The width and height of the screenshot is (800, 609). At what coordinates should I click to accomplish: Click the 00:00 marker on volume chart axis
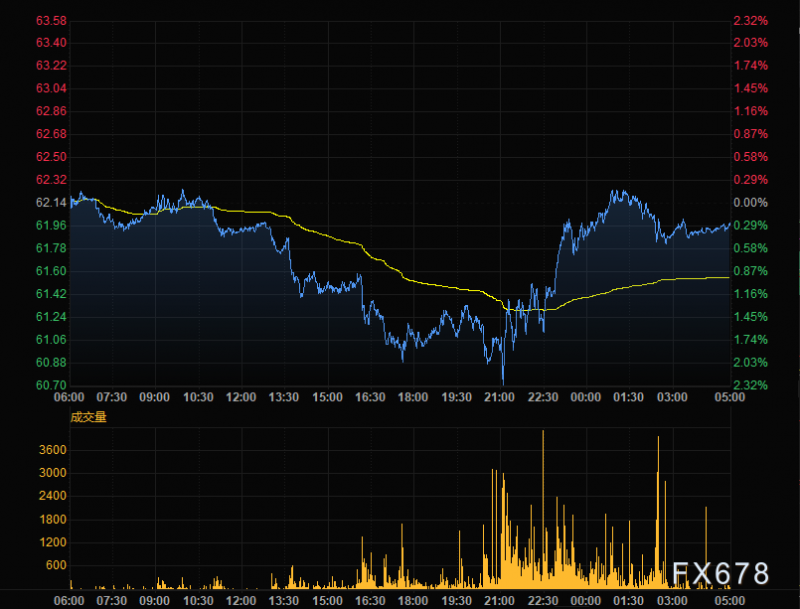click(x=585, y=601)
